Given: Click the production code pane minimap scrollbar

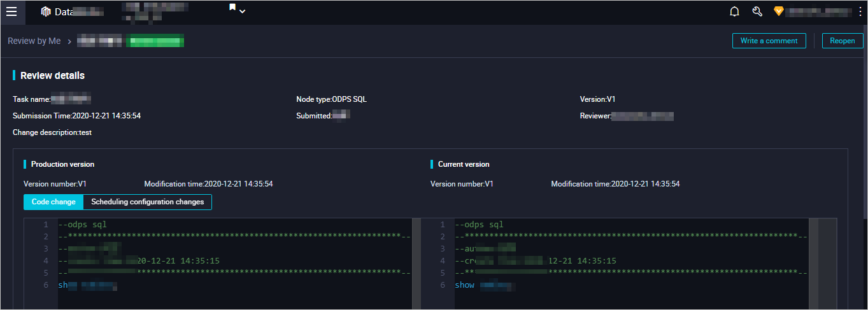Looking at the screenshot, I should 416,264.
